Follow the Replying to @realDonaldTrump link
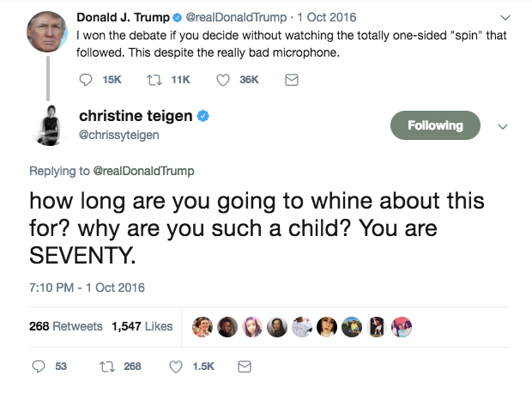 click(x=143, y=171)
